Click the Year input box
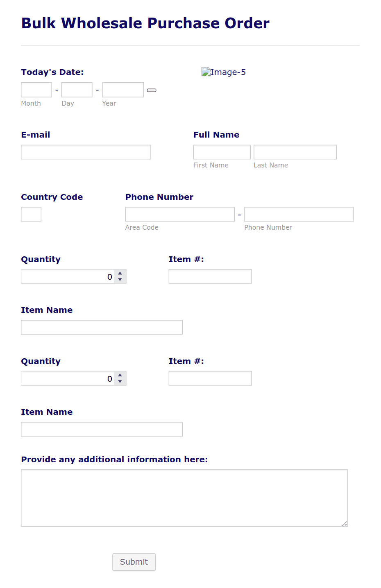Screen dimensions: 381x588 (x=123, y=89)
